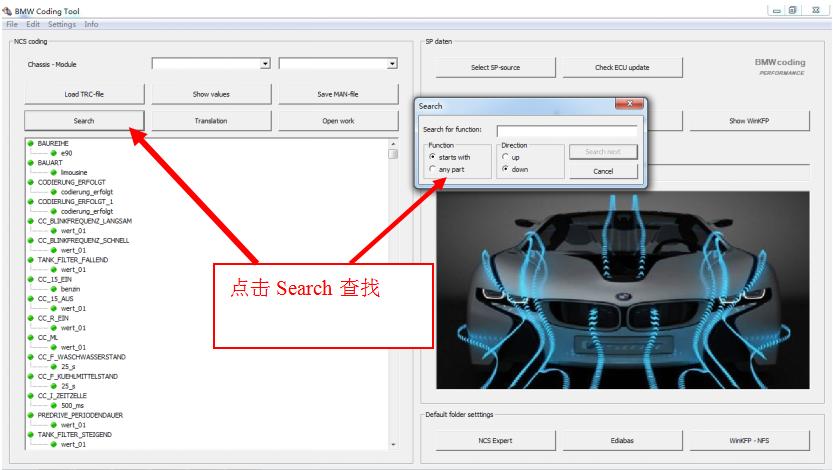
Task: Select the limousine value item
Action: pyautogui.click(x=74, y=173)
